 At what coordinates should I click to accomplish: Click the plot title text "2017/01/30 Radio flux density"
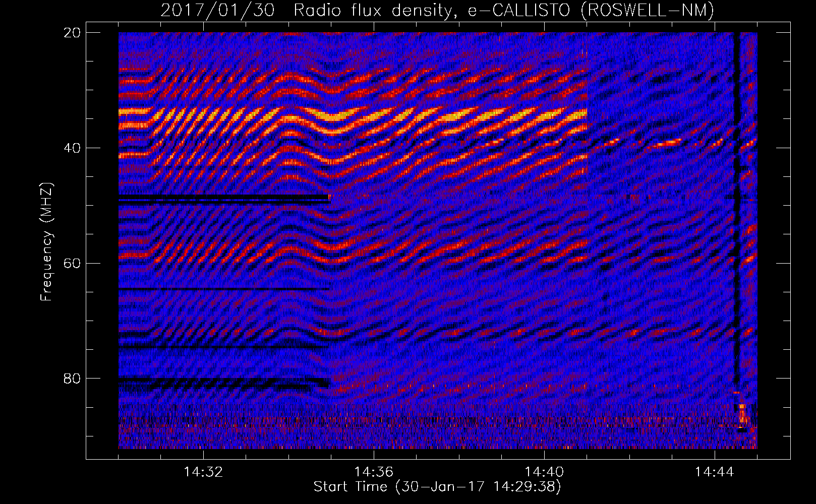(309, 11)
